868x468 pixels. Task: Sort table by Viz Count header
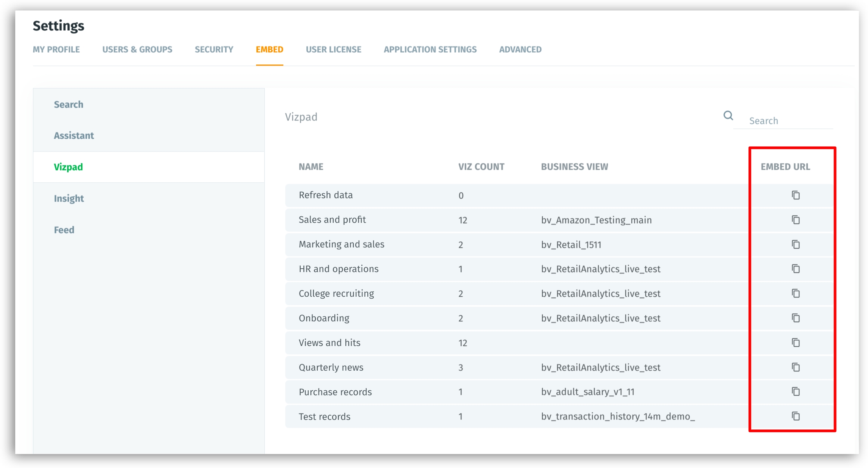tap(481, 167)
